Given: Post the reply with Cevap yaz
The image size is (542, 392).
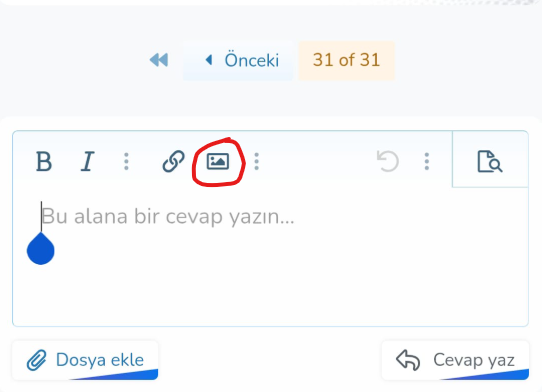Looking at the screenshot, I should click(x=455, y=360).
